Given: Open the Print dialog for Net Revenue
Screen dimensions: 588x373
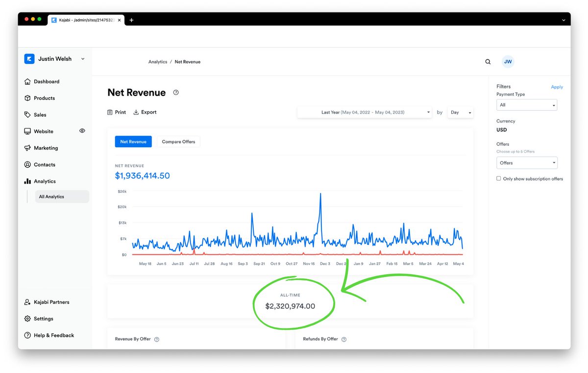Looking at the screenshot, I should pos(116,112).
